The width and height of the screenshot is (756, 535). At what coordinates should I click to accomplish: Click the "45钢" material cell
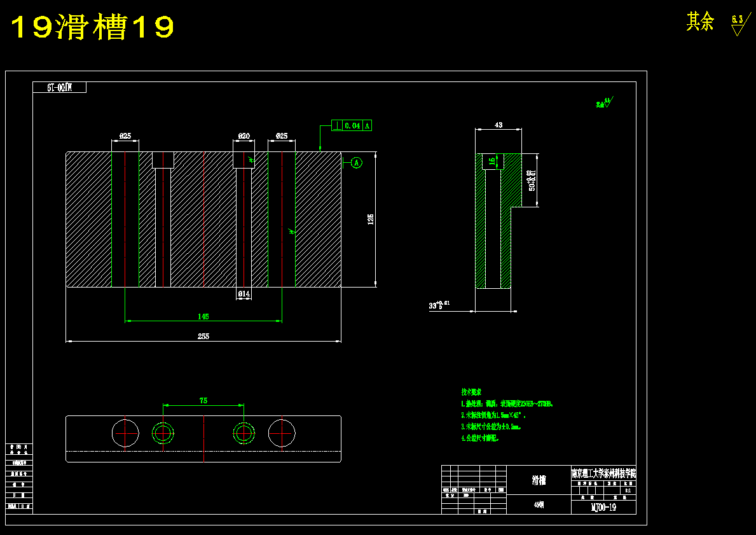pyautogui.click(x=539, y=505)
